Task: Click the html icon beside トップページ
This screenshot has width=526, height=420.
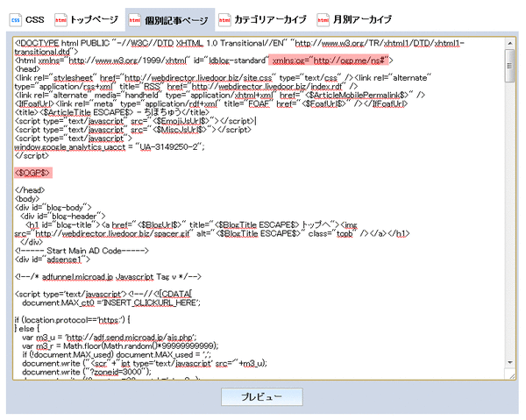Action: pyautogui.click(x=60, y=20)
